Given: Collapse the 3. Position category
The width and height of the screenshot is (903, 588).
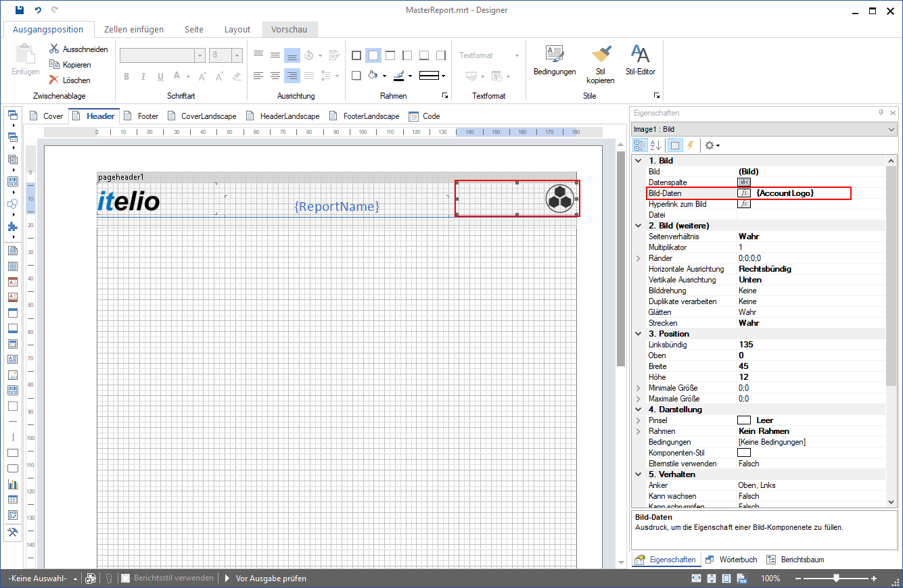Looking at the screenshot, I should (x=639, y=334).
